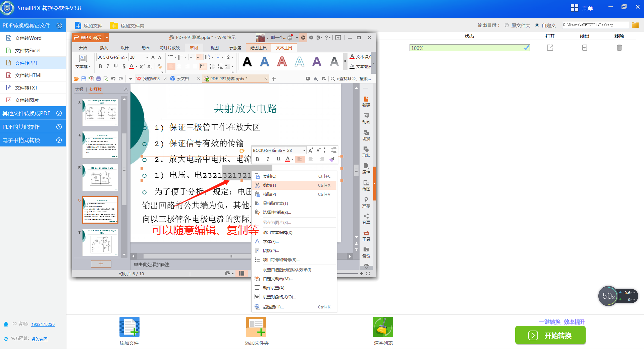The width and height of the screenshot is (644, 349).
Task: Open the 动画 pane in WPS sidebar
Action: pos(366,118)
